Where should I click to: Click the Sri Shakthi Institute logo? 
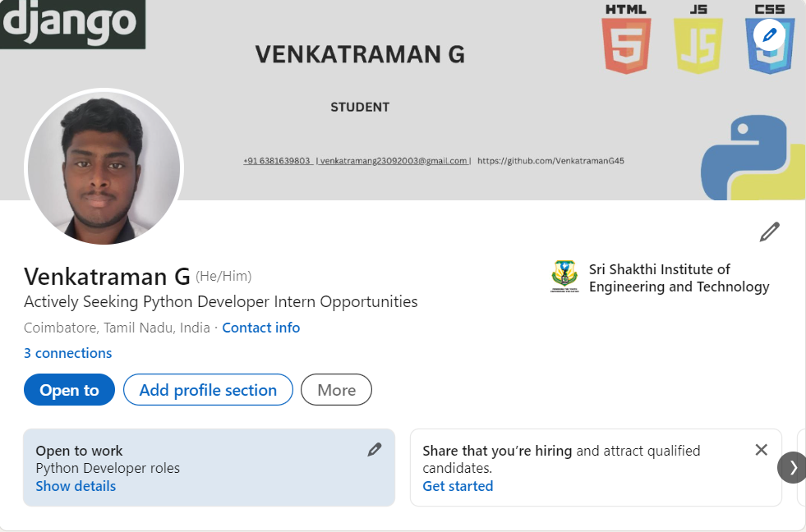pyautogui.click(x=564, y=277)
